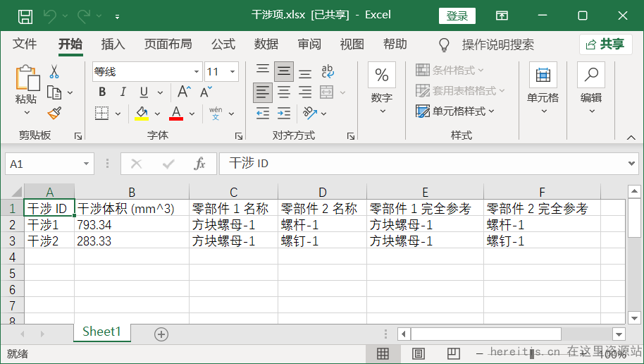Switch to the 插入 tab
Image resolution: width=644 pixels, height=364 pixels.
pyautogui.click(x=113, y=44)
